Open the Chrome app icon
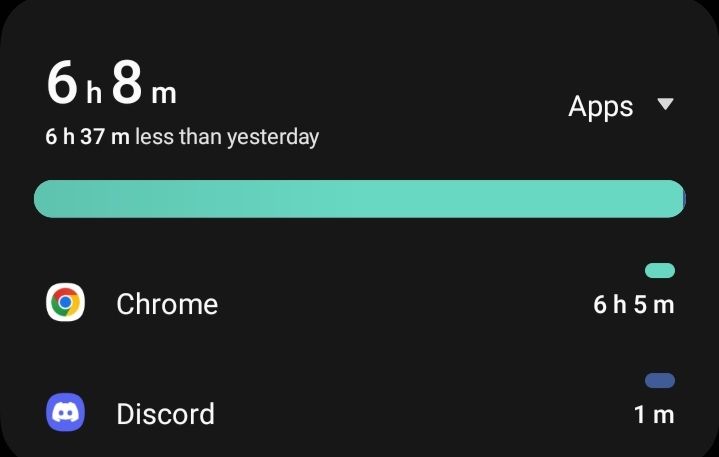This screenshot has height=457, width=719. tap(66, 302)
